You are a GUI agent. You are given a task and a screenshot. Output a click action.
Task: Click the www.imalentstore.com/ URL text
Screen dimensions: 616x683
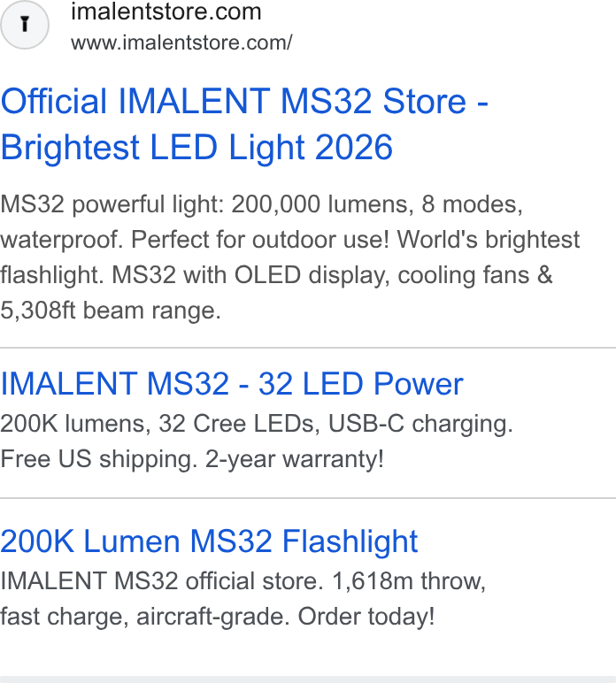coord(181,42)
